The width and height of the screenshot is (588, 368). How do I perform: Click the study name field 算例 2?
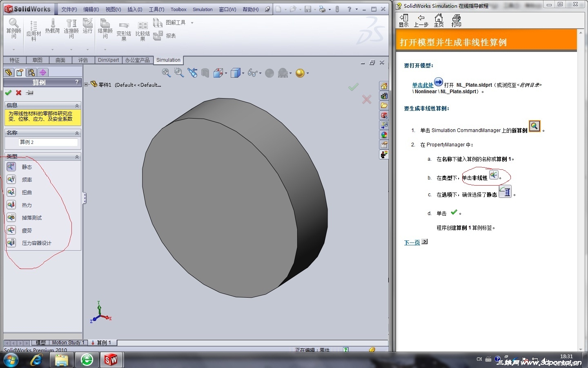[48, 142]
